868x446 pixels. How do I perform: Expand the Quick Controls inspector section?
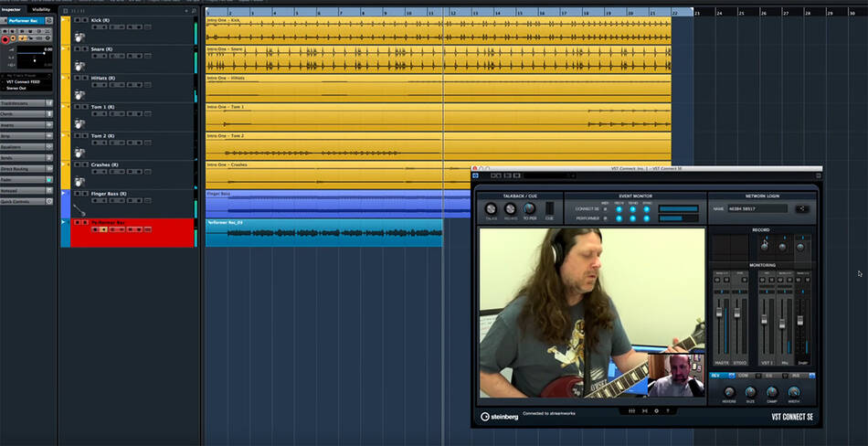26,201
